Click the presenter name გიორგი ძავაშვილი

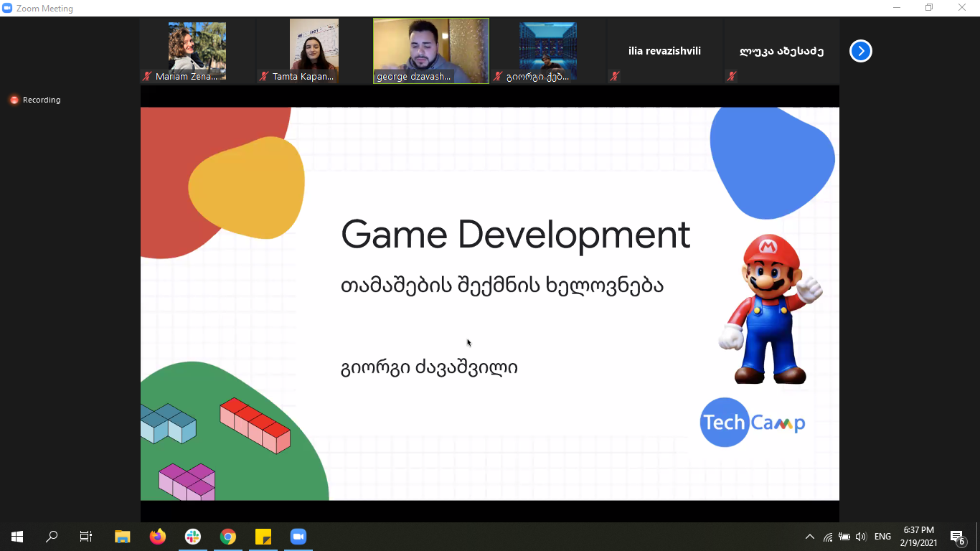click(429, 367)
